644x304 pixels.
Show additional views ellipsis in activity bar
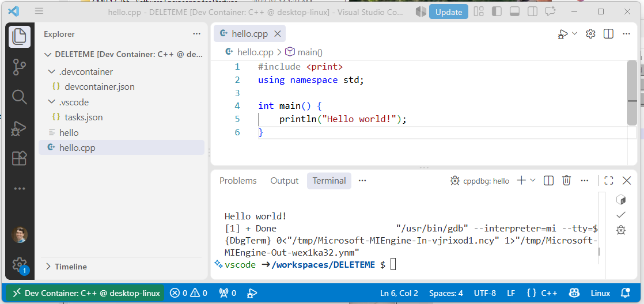pos(20,189)
